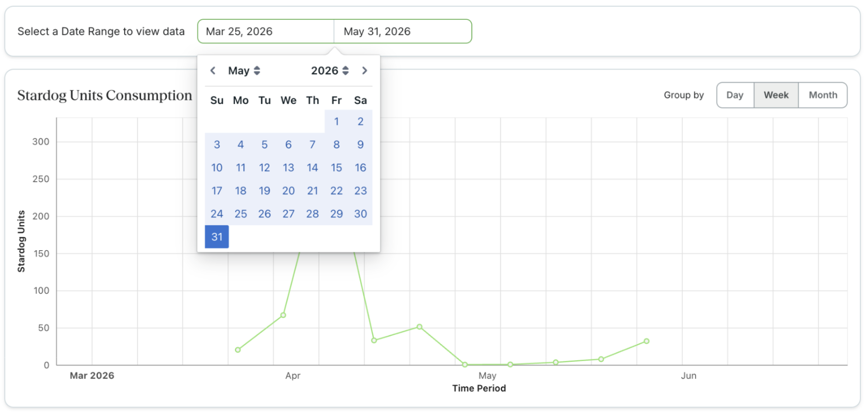This screenshot has height=413, width=868.
Task: Click the 'Stardog Units' y-axis title
Action: pyautogui.click(x=21, y=241)
